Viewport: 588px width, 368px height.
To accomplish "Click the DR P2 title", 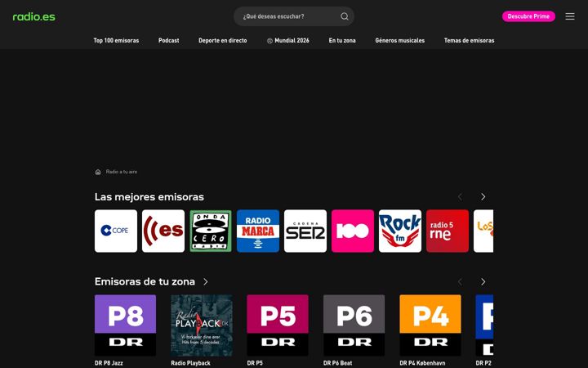I will tap(483, 363).
